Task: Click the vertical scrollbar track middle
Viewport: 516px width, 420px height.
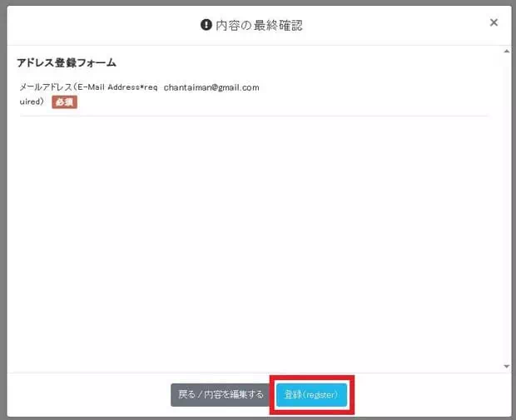Action: [506, 208]
